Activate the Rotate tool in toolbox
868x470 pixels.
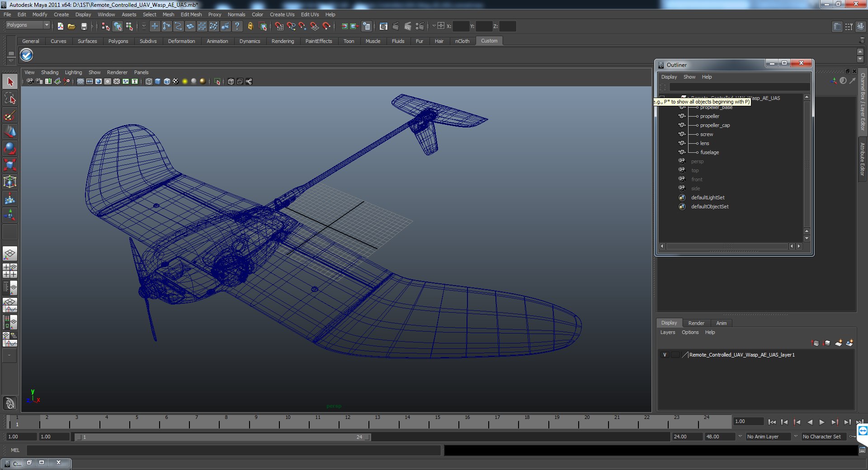10,148
